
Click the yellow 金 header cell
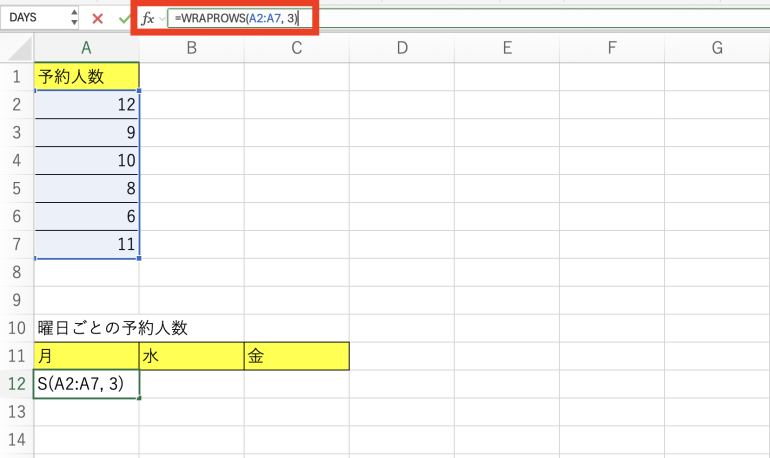tap(296, 356)
